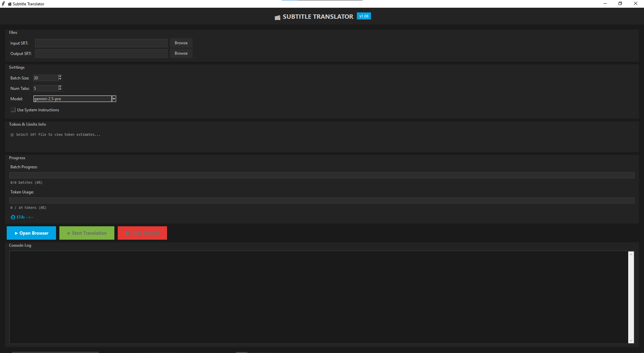The image size is (644, 353).
Task: Browse for the Output SRT file
Action: tap(181, 53)
